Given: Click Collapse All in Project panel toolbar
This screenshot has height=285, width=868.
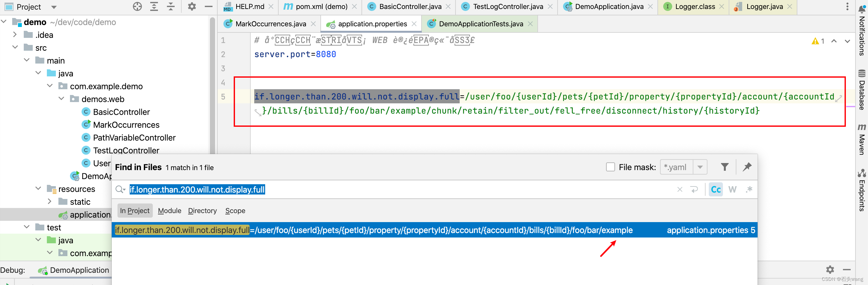Looking at the screenshot, I should click(x=171, y=6).
